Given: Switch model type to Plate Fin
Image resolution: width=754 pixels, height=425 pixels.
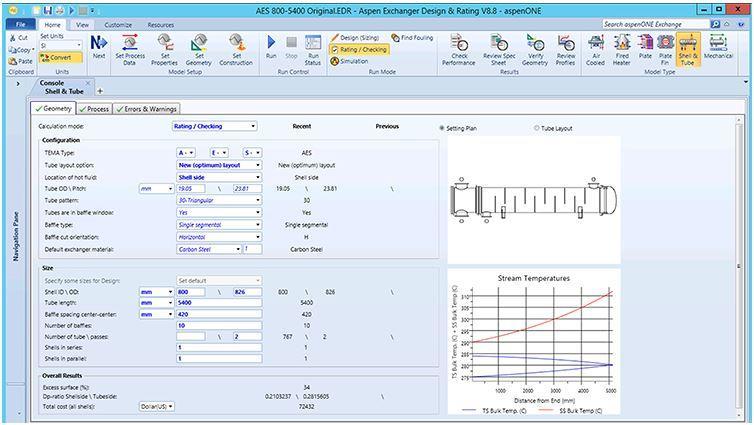Looking at the screenshot, I should coord(666,50).
